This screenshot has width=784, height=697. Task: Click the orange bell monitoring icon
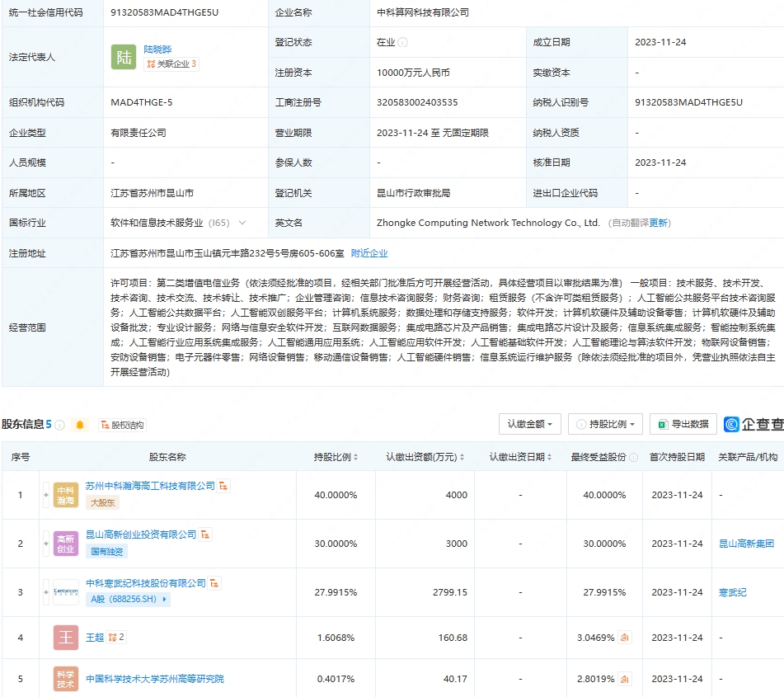point(79,426)
